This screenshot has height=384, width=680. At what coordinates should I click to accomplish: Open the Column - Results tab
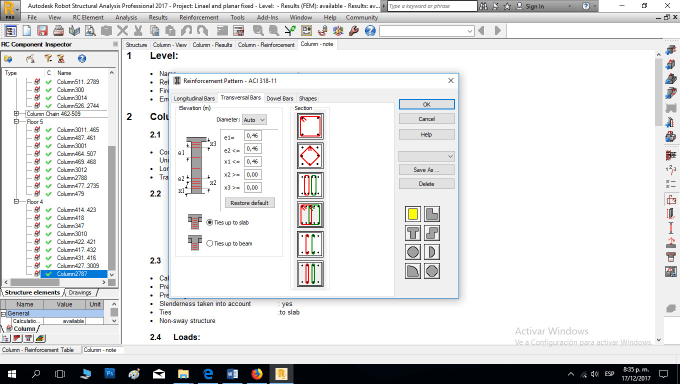tap(212, 45)
